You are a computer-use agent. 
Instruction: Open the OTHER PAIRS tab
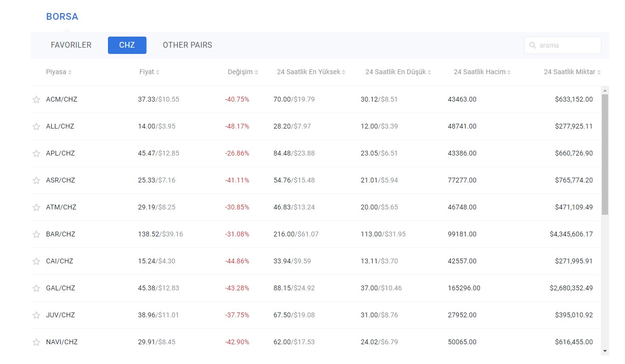click(187, 45)
